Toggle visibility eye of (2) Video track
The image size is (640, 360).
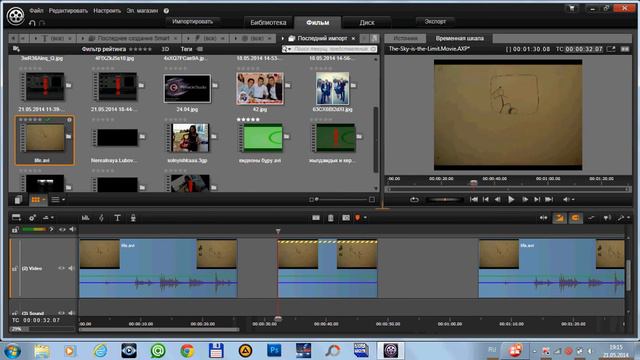(x=62, y=268)
